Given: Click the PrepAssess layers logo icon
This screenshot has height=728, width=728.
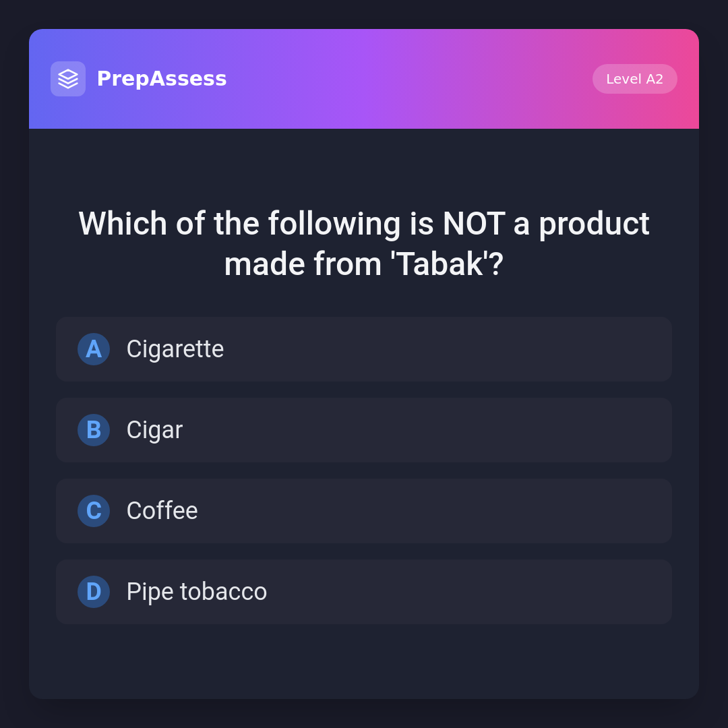Looking at the screenshot, I should [68, 79].
